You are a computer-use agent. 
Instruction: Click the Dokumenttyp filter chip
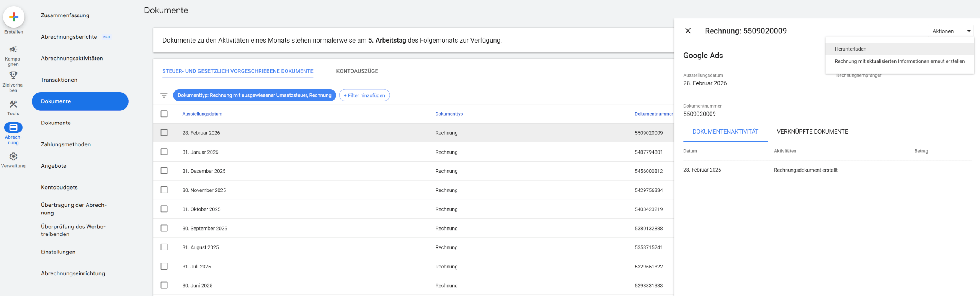[x=255, y=95]
